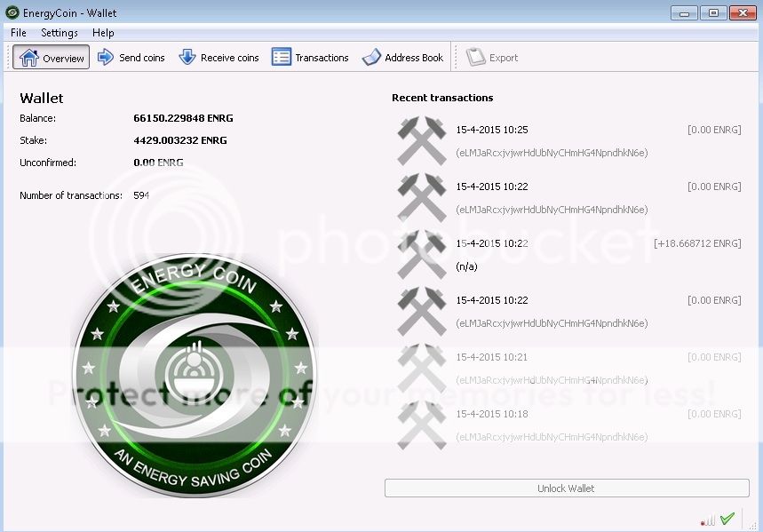Click the Export label
The image size is (763, 532).
[503, 58]
